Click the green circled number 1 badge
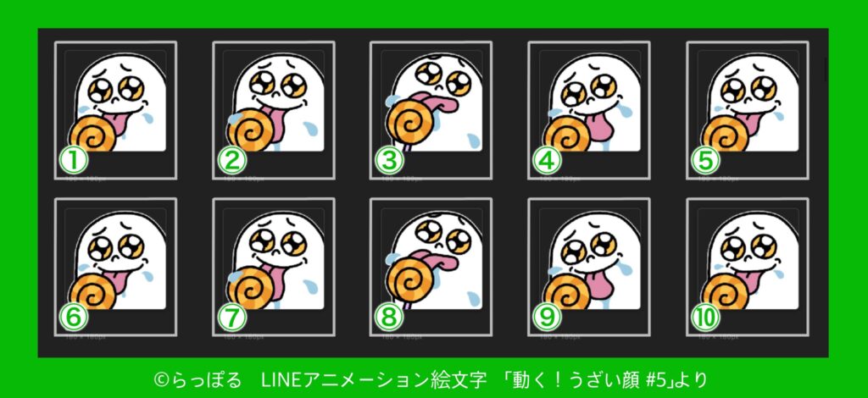 click(x=74, y=161)
